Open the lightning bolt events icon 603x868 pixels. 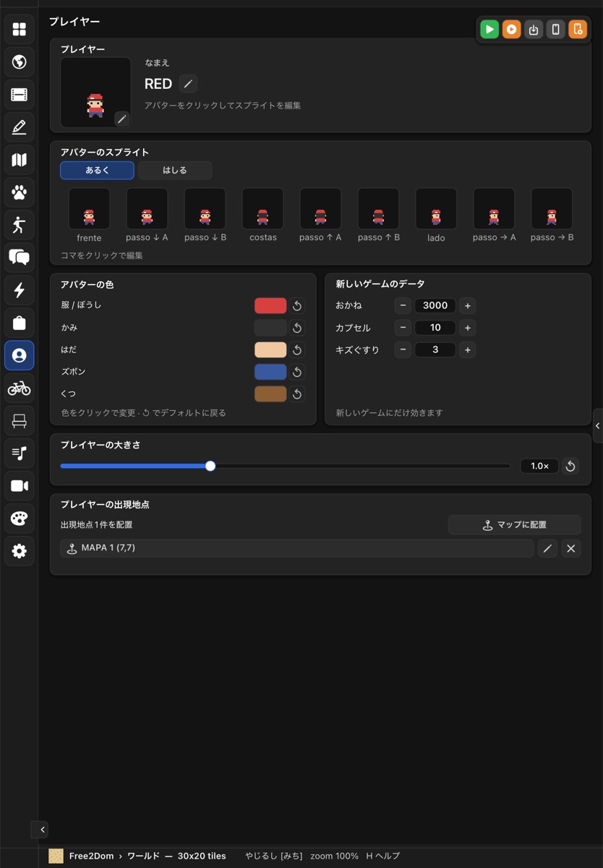point(20,290)
